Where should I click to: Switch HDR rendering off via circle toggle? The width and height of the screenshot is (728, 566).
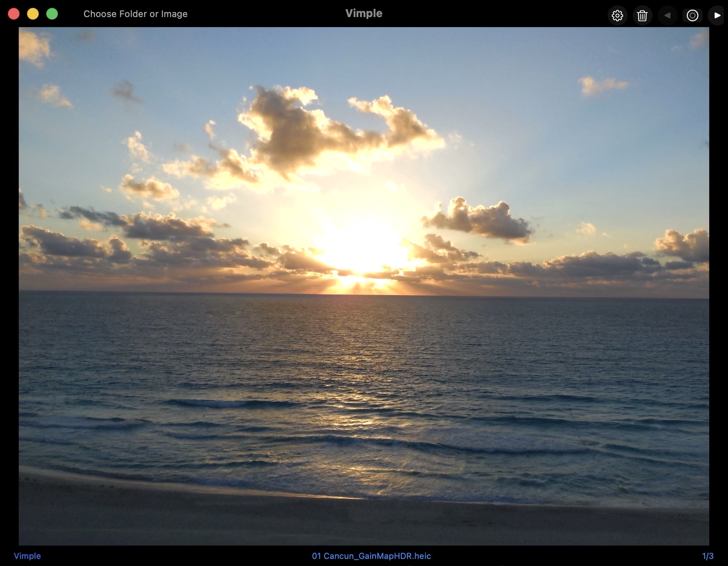(693, 15)
